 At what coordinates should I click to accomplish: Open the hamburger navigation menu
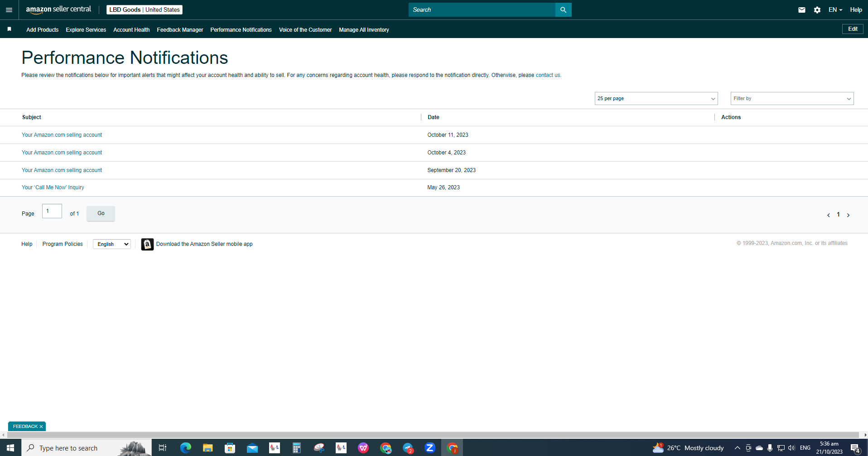(x=9, y=10)
